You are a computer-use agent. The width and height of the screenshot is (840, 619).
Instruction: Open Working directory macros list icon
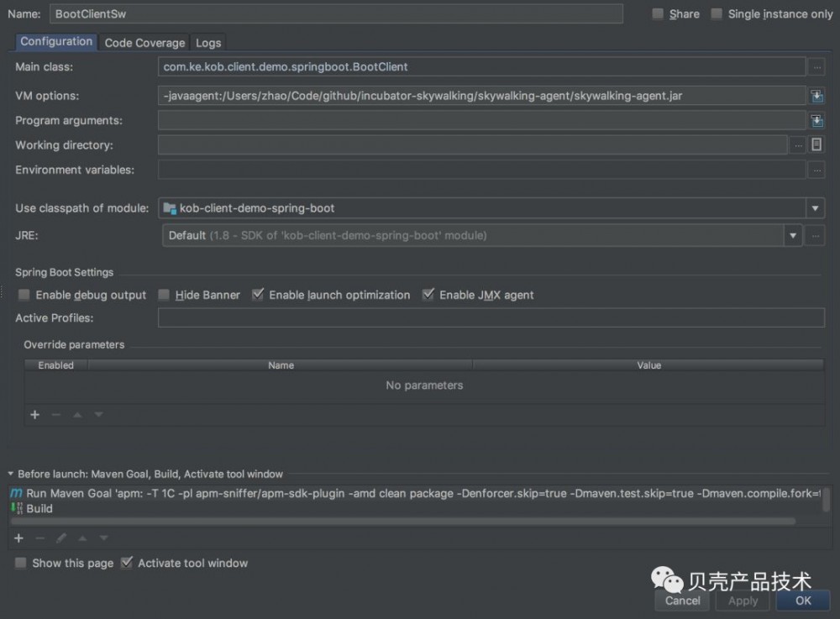(x=816, y=144)
